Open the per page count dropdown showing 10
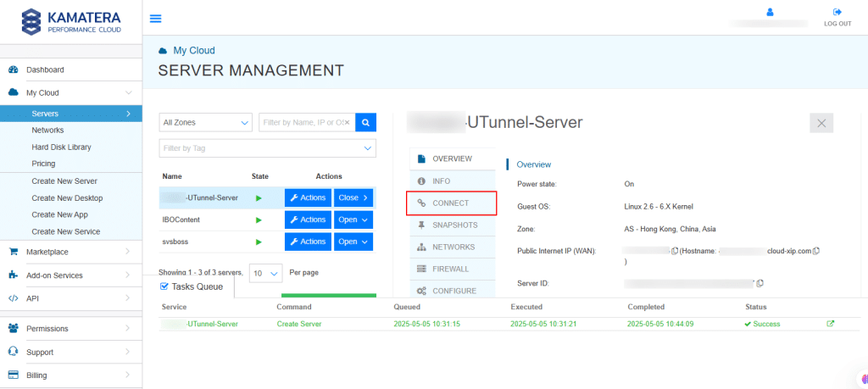 tap(266, 274)
